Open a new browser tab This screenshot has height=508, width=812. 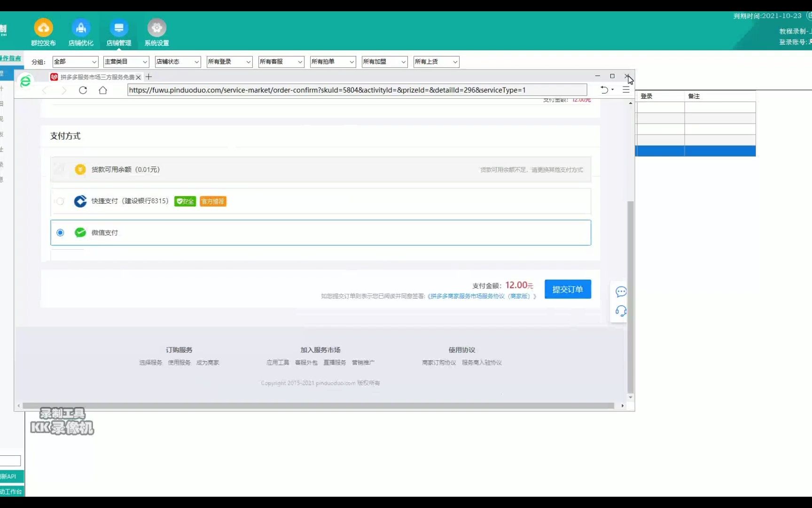(x=148, y=77)
